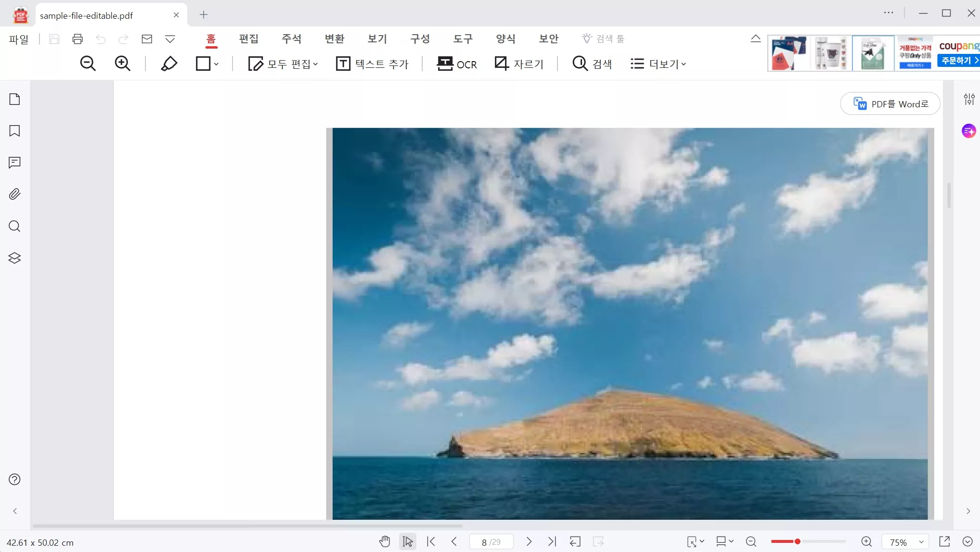Activate 모두 편집 edit all mode
This screenshot has width=980, height=552.
[283, 64]
